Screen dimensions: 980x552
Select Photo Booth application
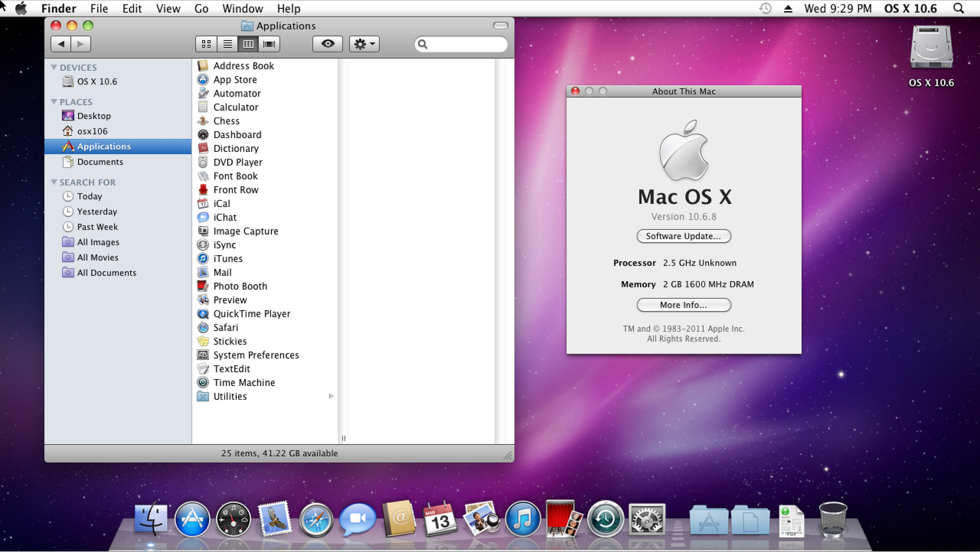[x=240, y=286]
